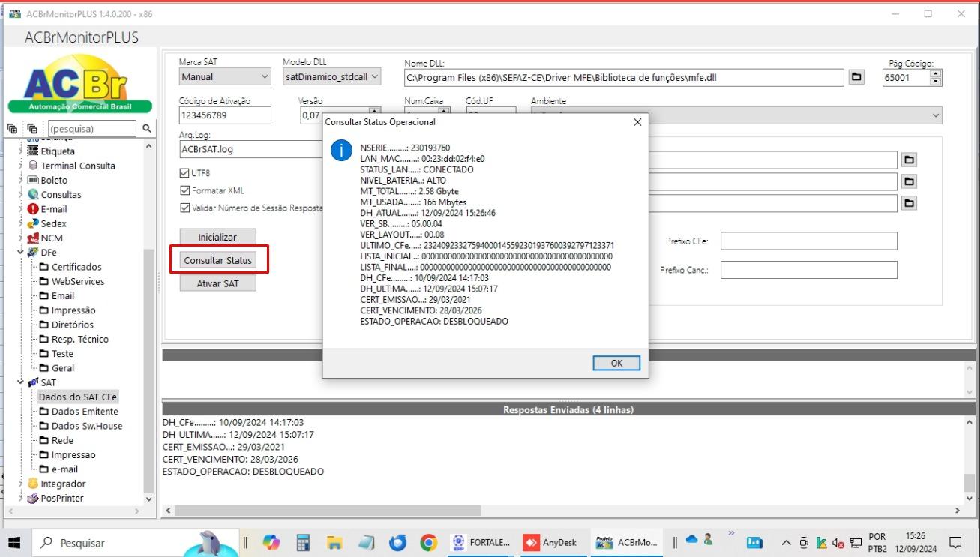Image resolution: width=980 pixels, height=557 pixels.
Task: Open the Marca SAT dropdown
Action: (265, 76)
